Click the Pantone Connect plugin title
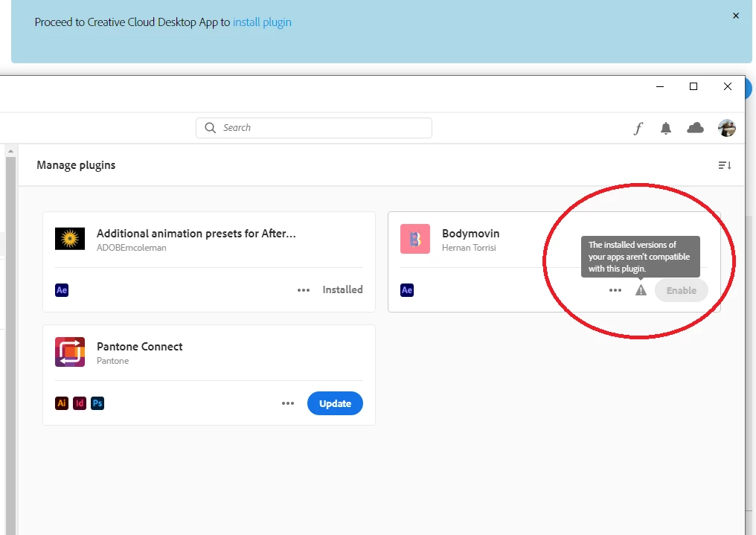The image size is (756, 535). coord(140,347)
